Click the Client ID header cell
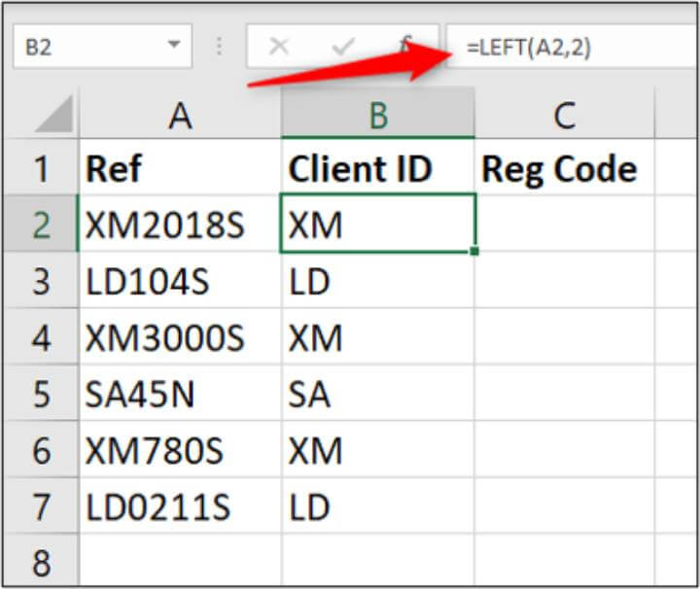The image size is (700, 589). point(378,169)
